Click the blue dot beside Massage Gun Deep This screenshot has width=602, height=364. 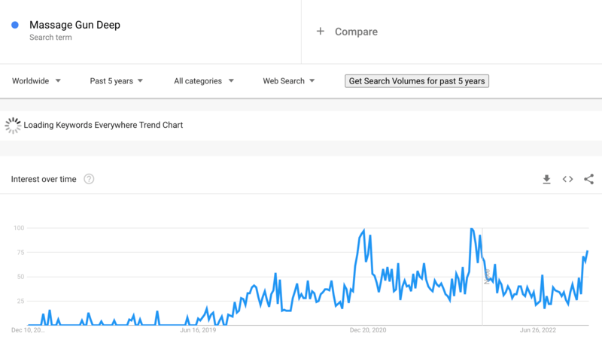15,25
